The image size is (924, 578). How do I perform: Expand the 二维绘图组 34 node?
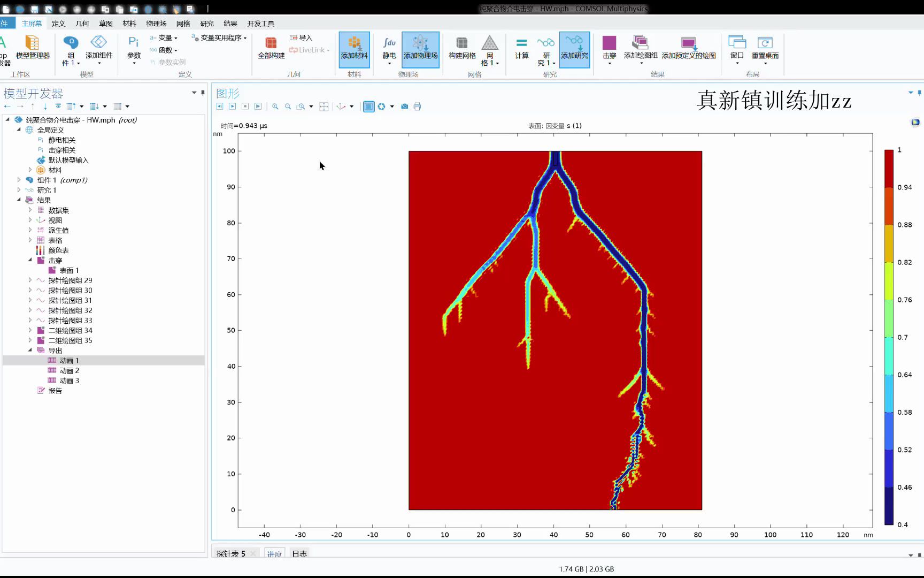[x=30, y=330]
